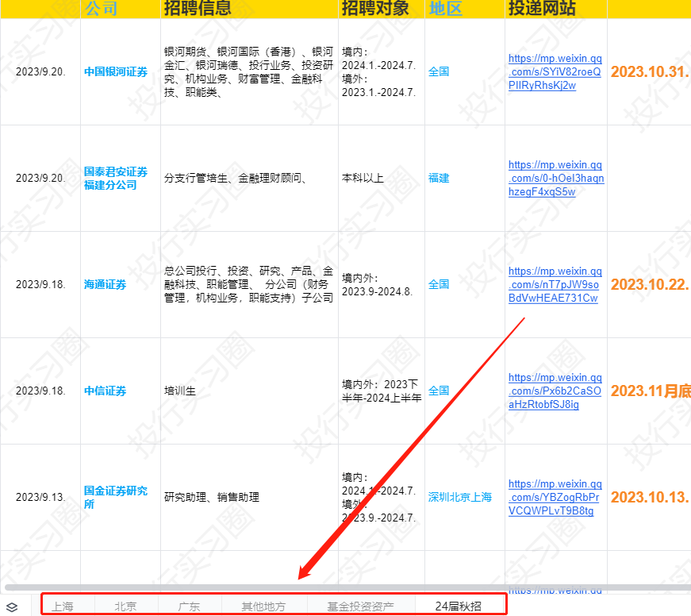This screenshot has width=691, height=616.
Task: Select deadline cell 2023.10.13.
Action: pos(649,497)
